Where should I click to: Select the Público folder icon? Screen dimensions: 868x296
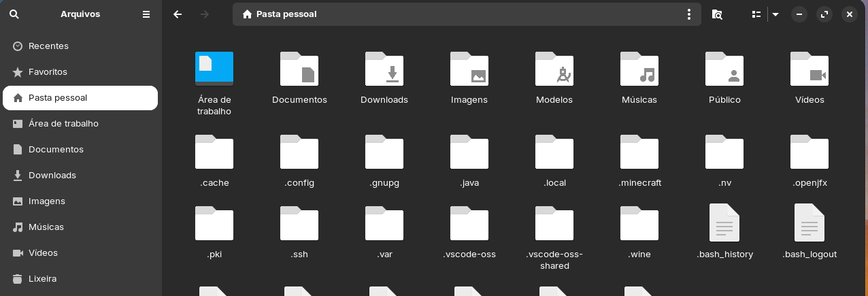[724, 69]
